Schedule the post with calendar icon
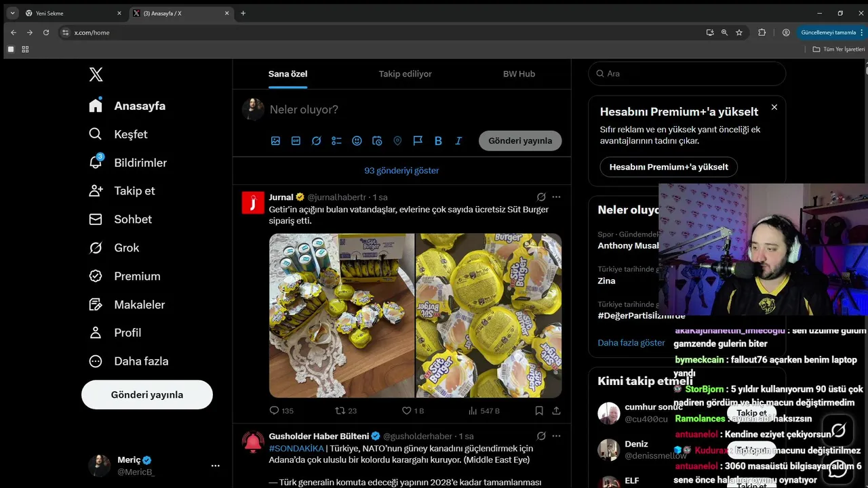868x488 pixels. [377, 141]
